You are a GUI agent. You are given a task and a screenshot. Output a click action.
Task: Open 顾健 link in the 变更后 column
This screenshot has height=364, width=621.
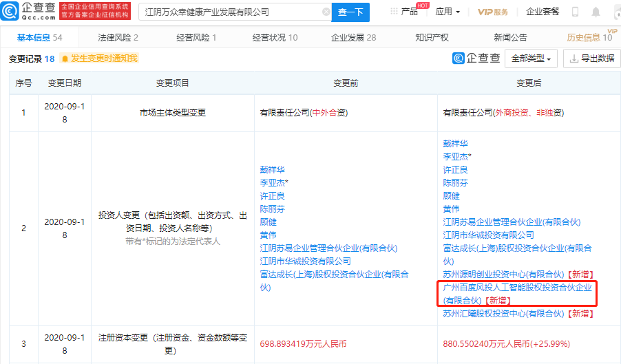pos(451,196)
